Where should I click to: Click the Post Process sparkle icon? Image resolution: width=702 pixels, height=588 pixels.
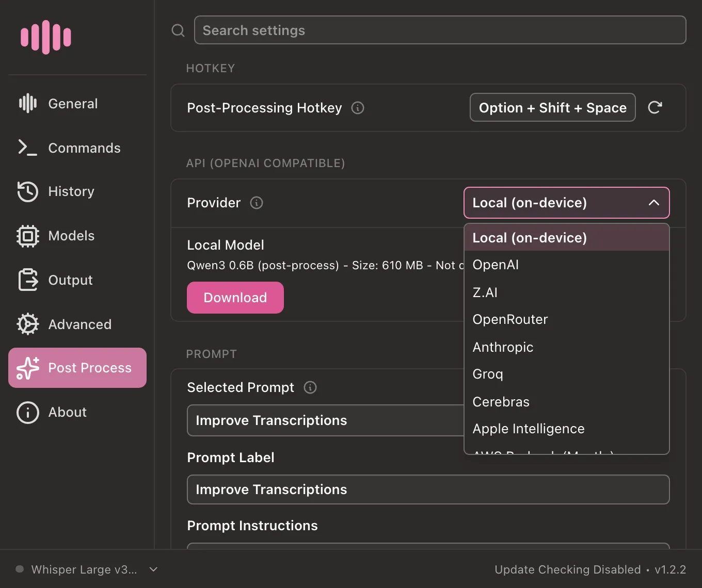28,368
